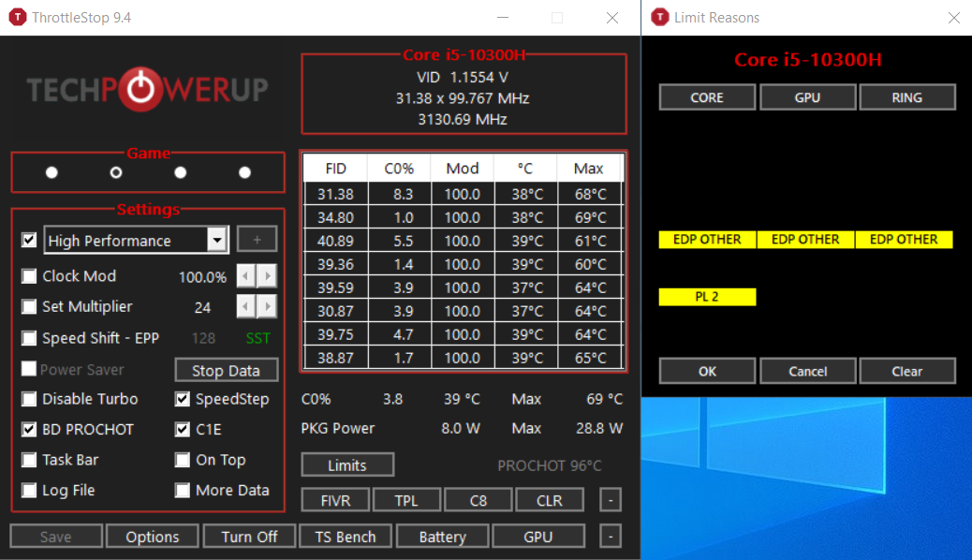Image resolution: width=972 pixels, height=560 pixels.
Task: Enable the Task Bar checkbox
Action: point(29,460)
